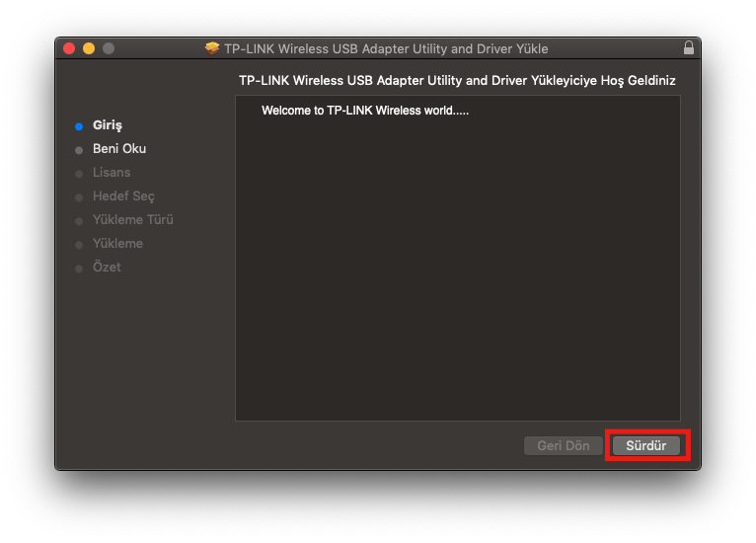Screen dimensions: 756x543
Task: Click the window title text in title bar
Action: 386,48
